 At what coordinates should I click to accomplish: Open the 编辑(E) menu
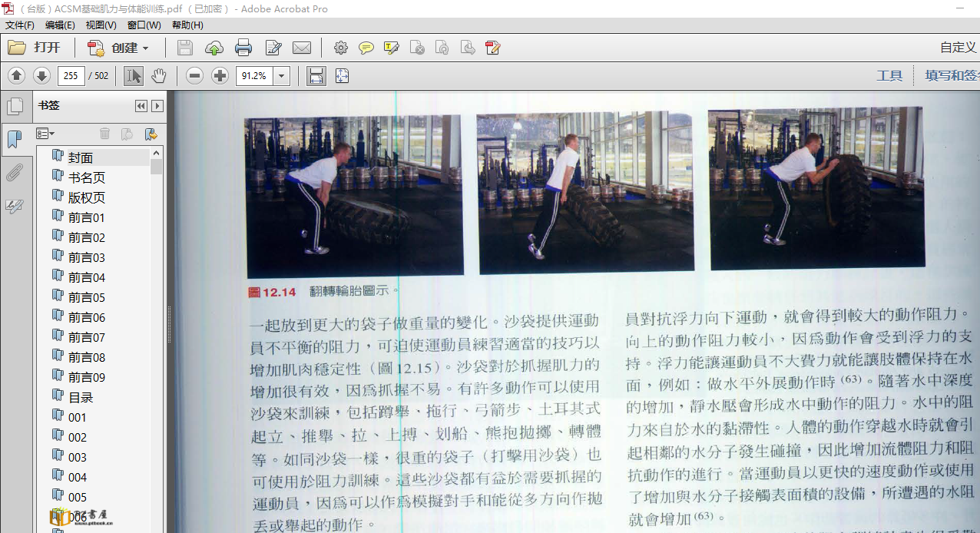click(60, 25)
